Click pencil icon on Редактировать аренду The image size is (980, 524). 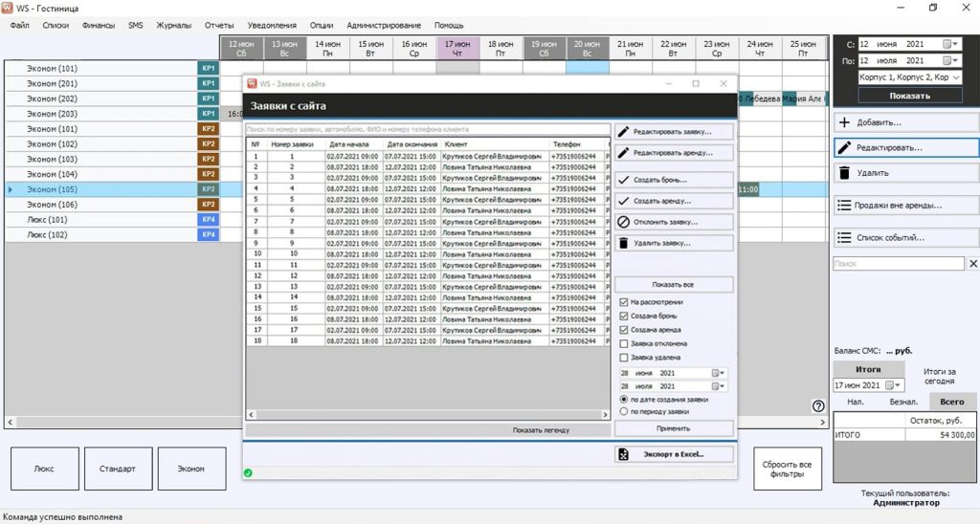[623, 152]
